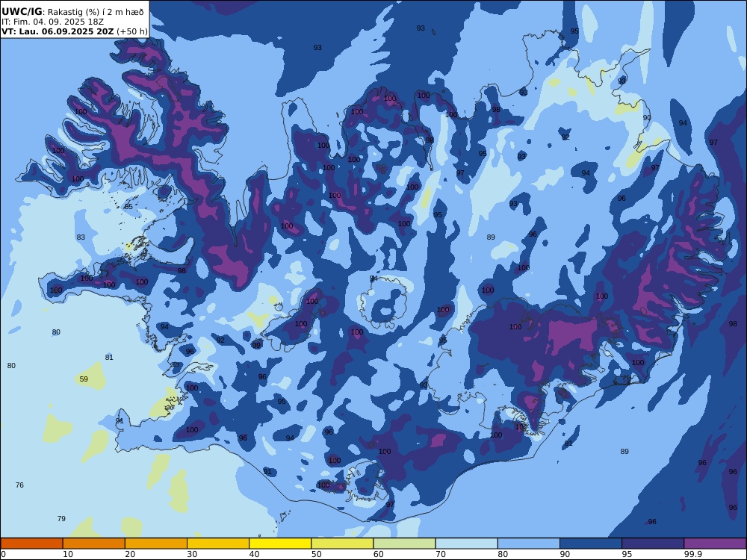Image resolution: width=747 pixels, height=560 pixels.
Task: Click the humidity value 83 on the map
Action: [81, 237]
